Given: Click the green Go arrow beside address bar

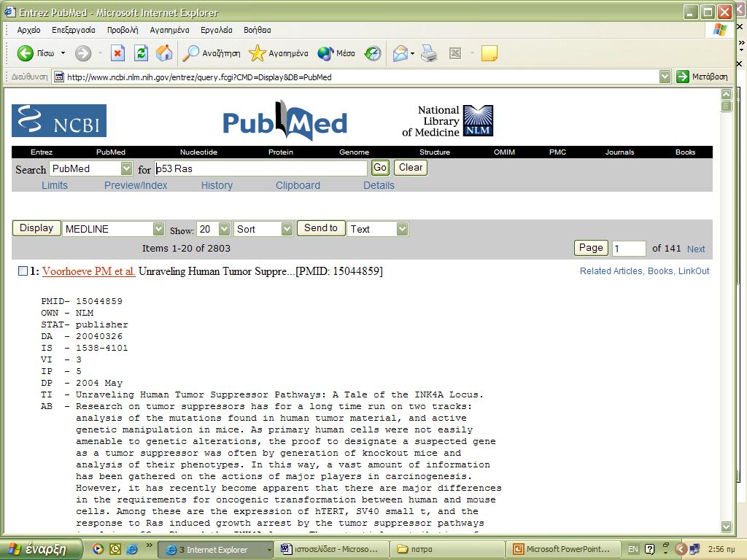Looking at the screenshot, I should (x=683, y=77).
